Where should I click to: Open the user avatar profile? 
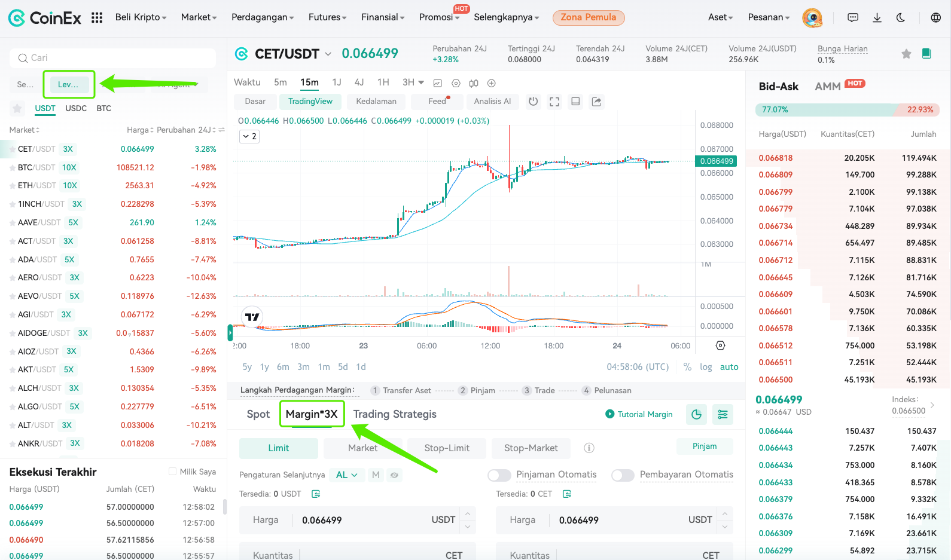[812, 17]
